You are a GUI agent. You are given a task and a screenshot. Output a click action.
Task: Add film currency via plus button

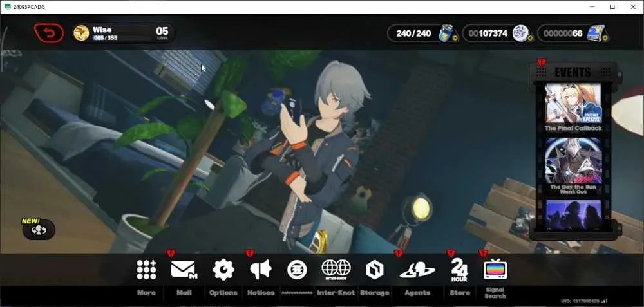coord(605,38)
